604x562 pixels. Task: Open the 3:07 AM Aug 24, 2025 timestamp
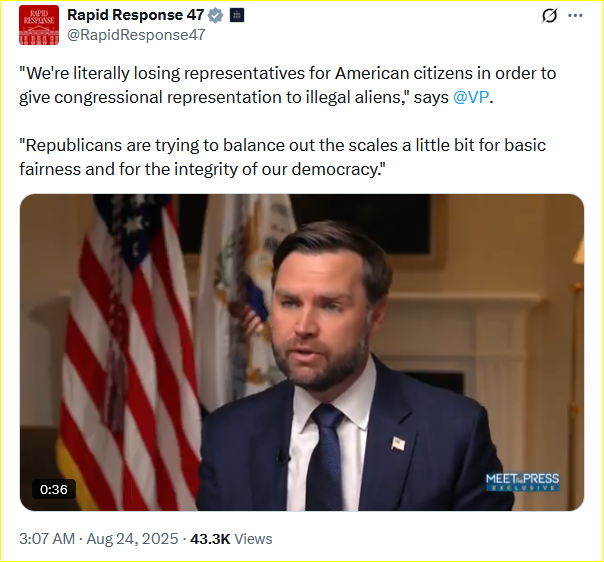click(x=99, y=539)
